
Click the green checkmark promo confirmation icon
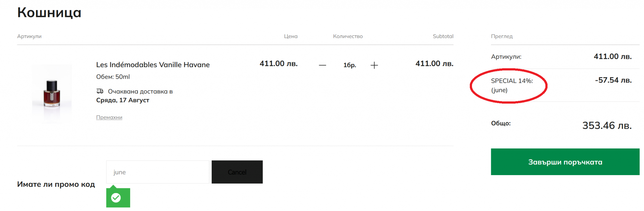(x=116, y=198)
